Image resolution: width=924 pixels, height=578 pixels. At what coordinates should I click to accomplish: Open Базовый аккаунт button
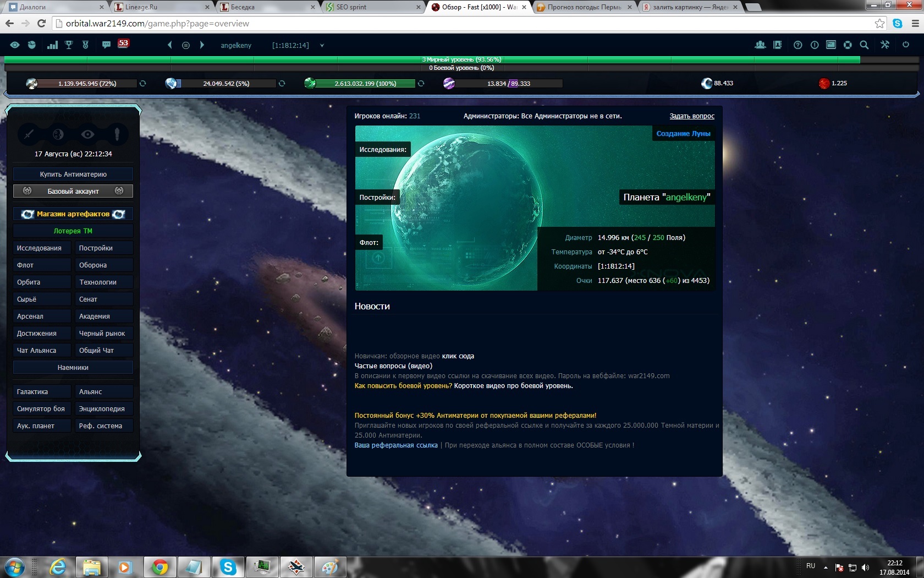click(x=73, y=191)
